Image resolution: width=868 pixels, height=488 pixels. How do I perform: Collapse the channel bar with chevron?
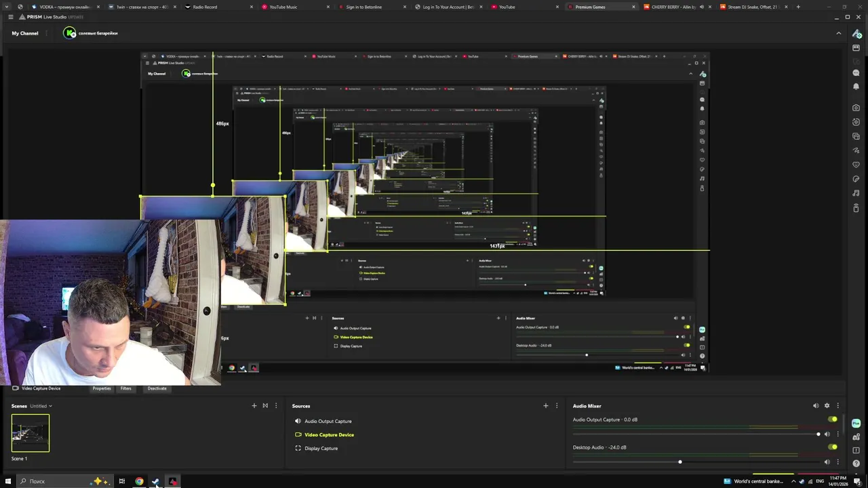838,33
